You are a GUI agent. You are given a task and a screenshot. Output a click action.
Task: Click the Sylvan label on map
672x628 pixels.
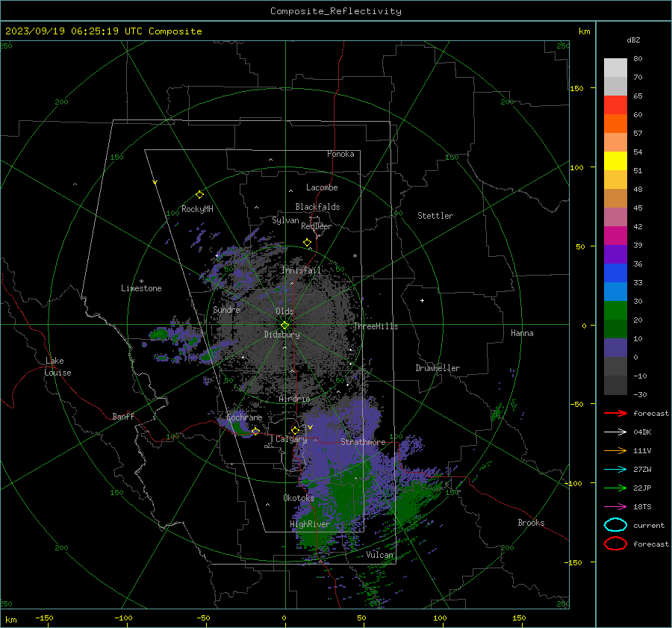[285, 220]
